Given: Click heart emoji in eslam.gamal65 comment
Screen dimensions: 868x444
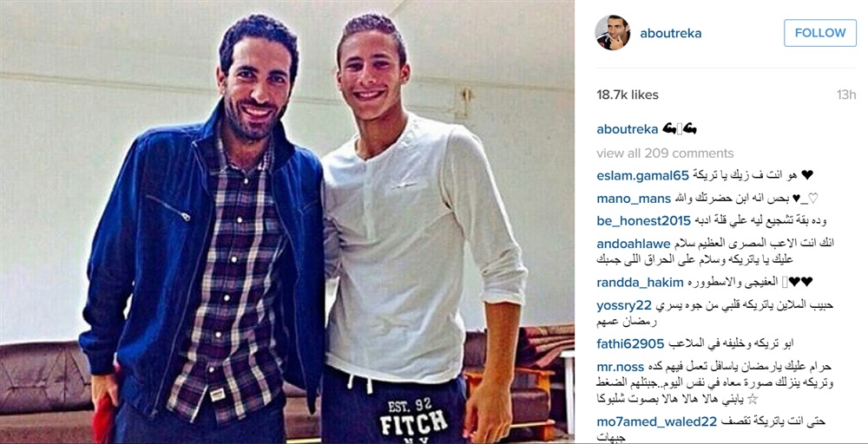Looking at the screenshot, I should coord(807,175).
